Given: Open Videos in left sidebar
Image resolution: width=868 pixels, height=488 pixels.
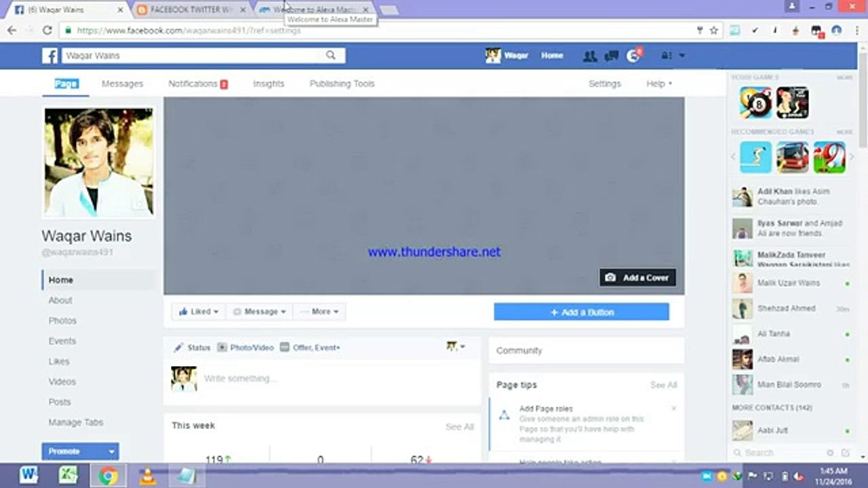Looking at the screenshot, I should tap(62, 382).
